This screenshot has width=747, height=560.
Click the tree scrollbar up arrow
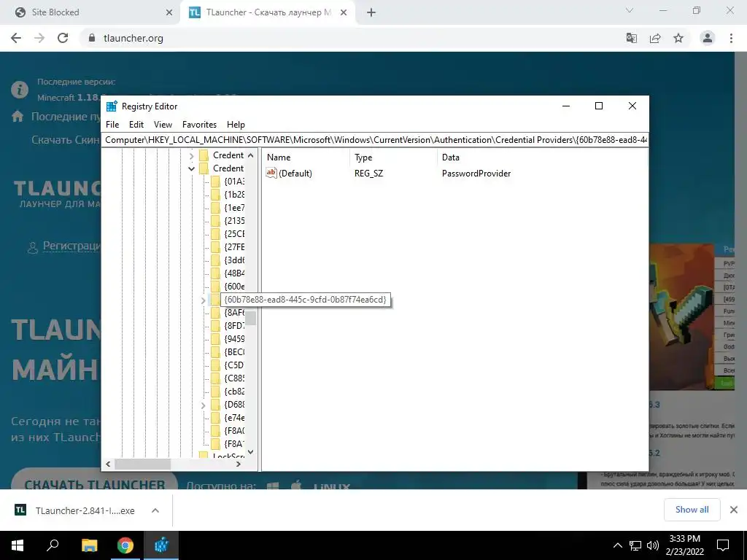tap(251, 155)
